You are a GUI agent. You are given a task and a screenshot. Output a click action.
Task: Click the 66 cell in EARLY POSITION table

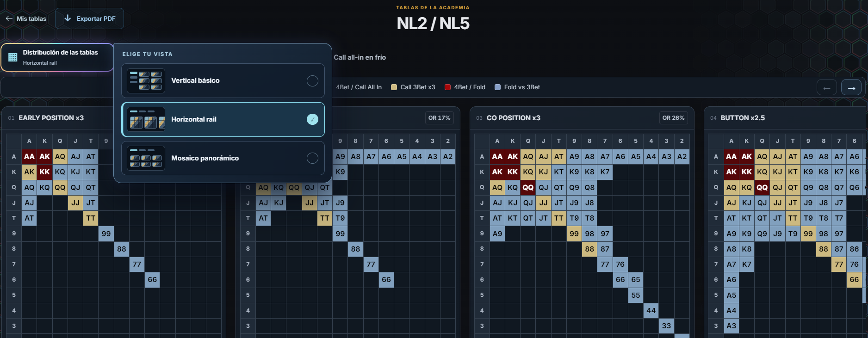(x=152, y=279)
